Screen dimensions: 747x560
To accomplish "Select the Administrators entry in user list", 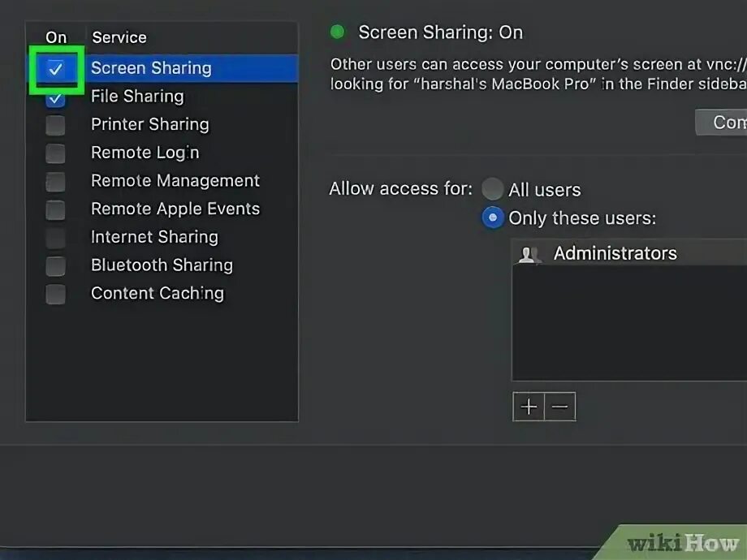I will (x=615, y=253).
